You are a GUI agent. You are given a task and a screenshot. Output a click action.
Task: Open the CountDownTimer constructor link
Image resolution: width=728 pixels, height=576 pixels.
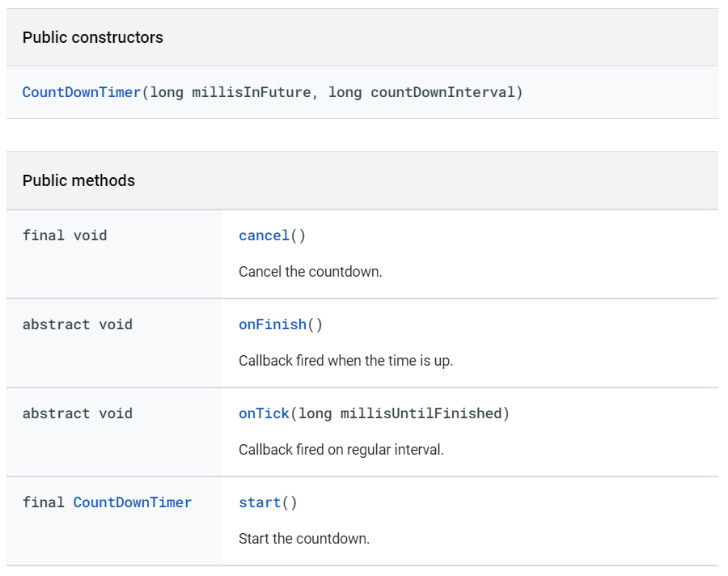82,92
